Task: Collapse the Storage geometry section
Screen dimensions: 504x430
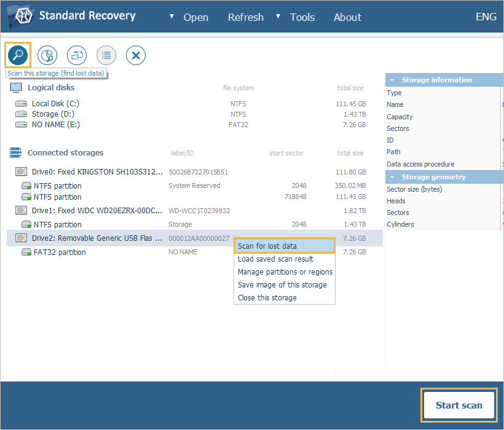Action: (393, 176)
